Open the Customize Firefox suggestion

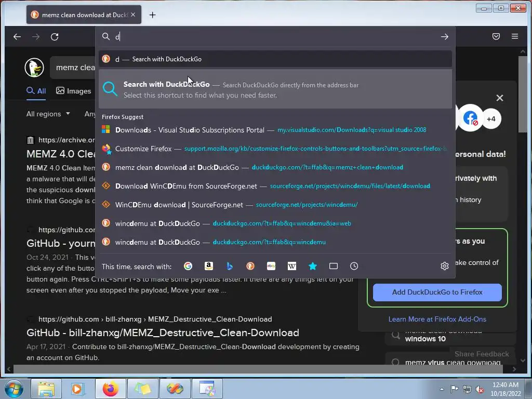(x=275, y=149)
